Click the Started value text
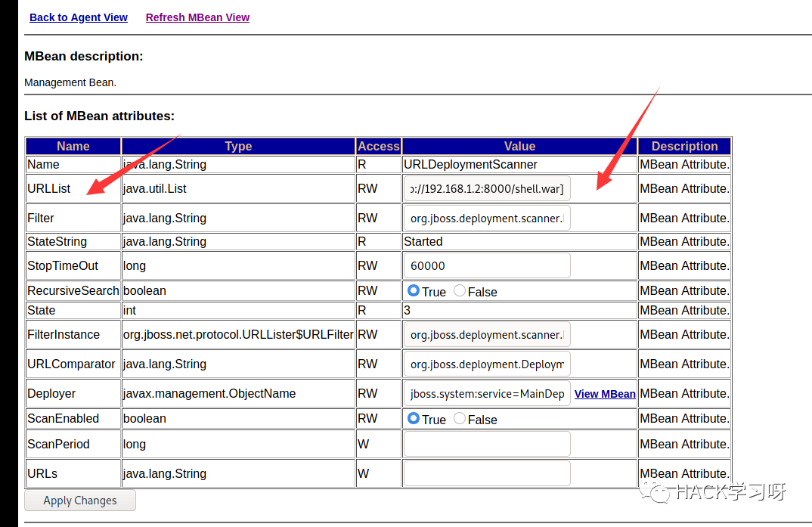 point(423,242)
